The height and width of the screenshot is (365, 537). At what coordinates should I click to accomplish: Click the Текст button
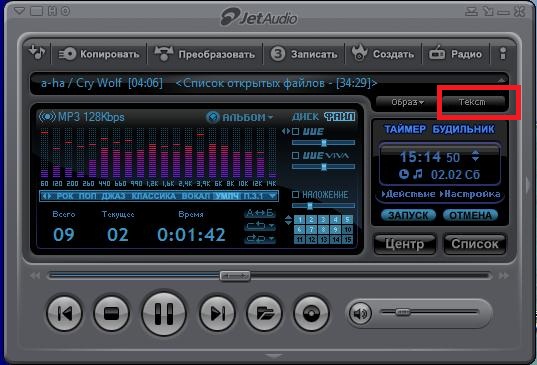[x=473, y=102]
